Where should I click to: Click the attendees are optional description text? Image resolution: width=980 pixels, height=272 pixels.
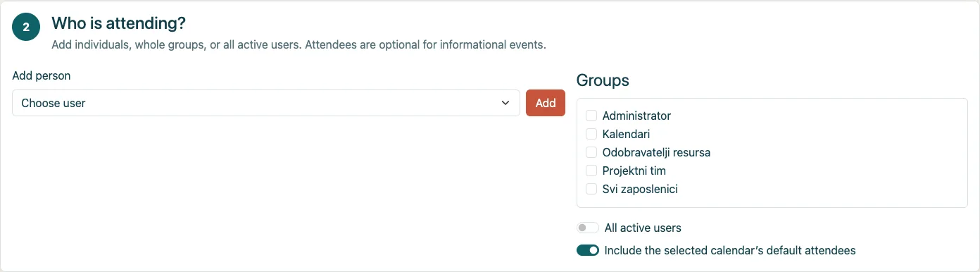tap(299, 45)
